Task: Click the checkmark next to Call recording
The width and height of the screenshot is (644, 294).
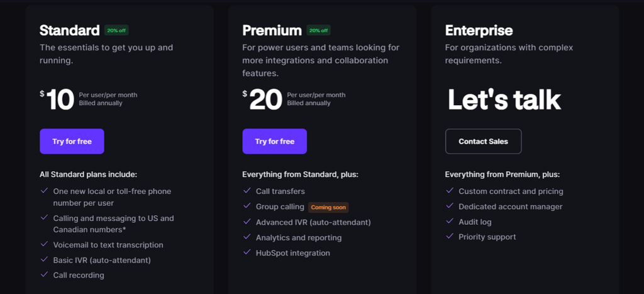Action: [x=45, y=274]
